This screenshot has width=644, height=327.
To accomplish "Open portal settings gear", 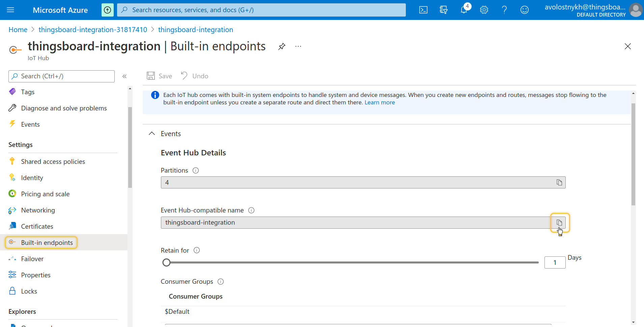I will click(484, 10).
